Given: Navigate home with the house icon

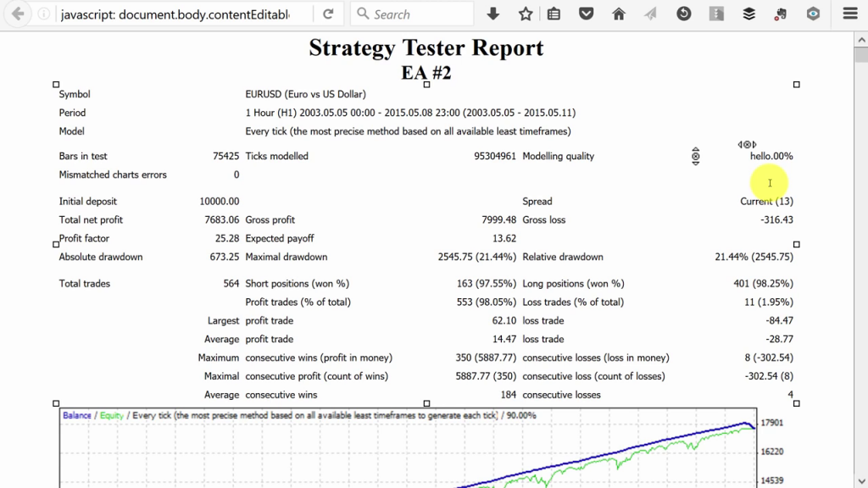Looking at the screenshot, I should [618, 14].
